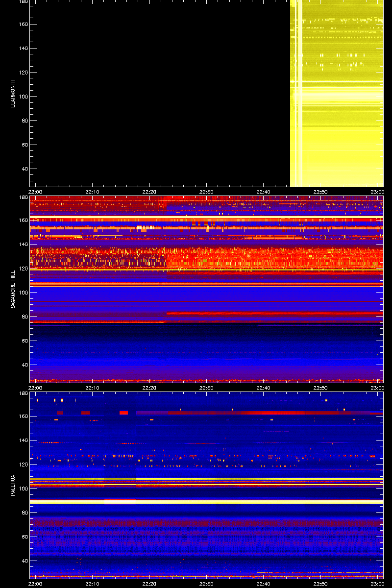Pick the 22:30 tick under Sagamore Hill plot
Image resolution: width=392 pixels, height=588 pixels.
[x=207, y=388]
